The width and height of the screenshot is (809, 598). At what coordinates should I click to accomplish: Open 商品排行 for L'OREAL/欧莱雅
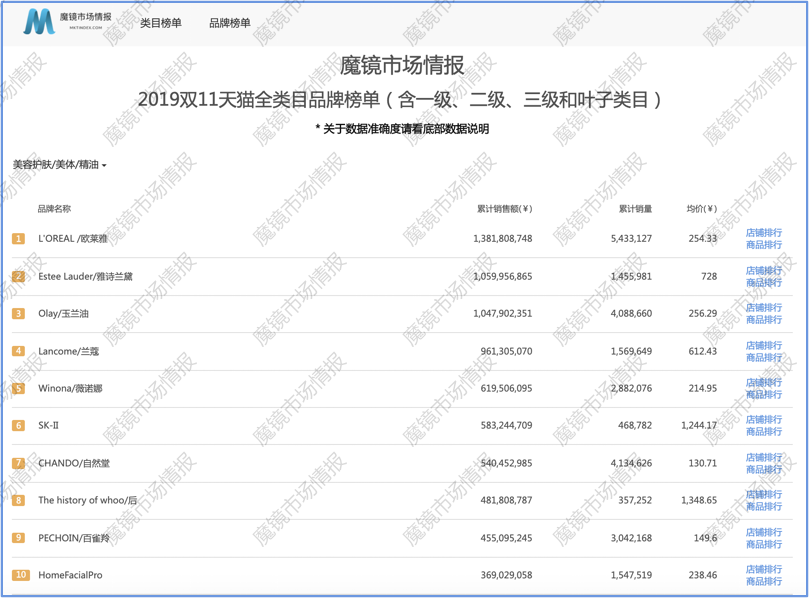pyautogui.click(x=764, y=245)
